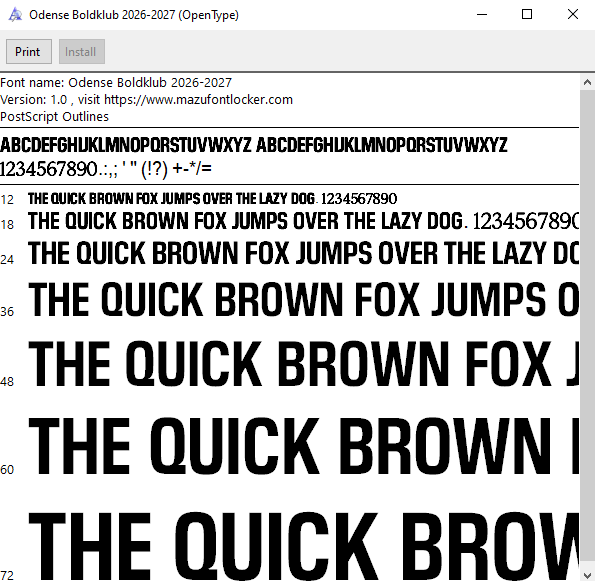The width and height of the screenshot is (595, 581).
Task: Click the 1234567890 digits and punctuation line
Action: [106, 169]
